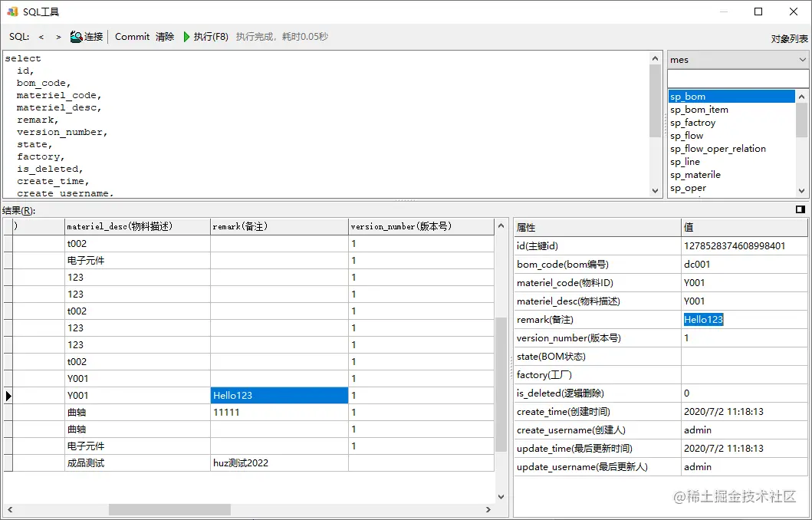This screenshot has height=520, width=812.
Task: Click the Commit button
Action: pos(132,37)
